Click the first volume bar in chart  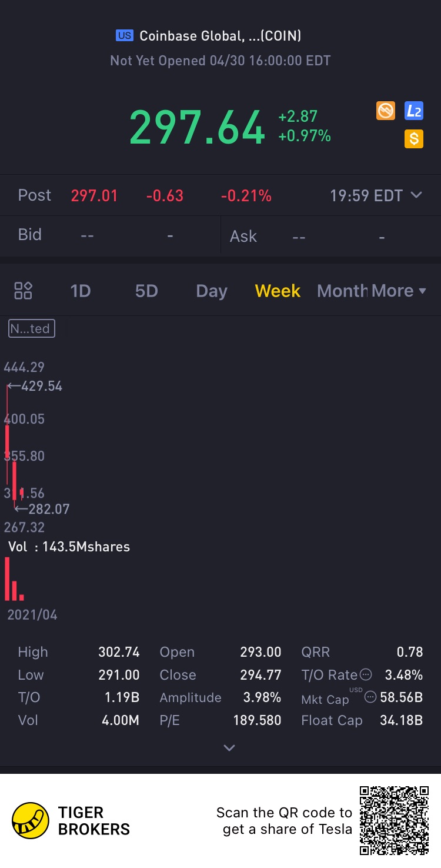[7, 580]
